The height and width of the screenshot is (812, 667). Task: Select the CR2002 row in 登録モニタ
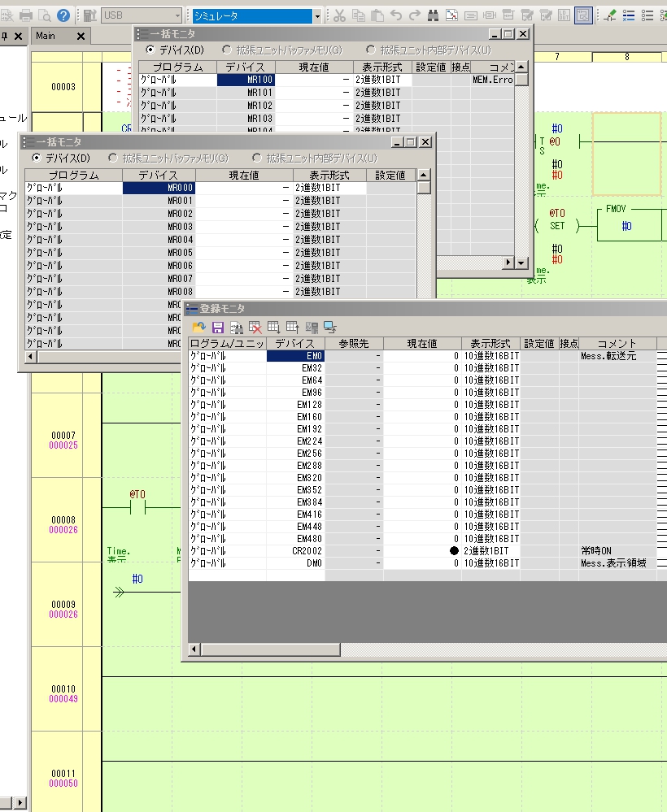click(x=422, y=550)
